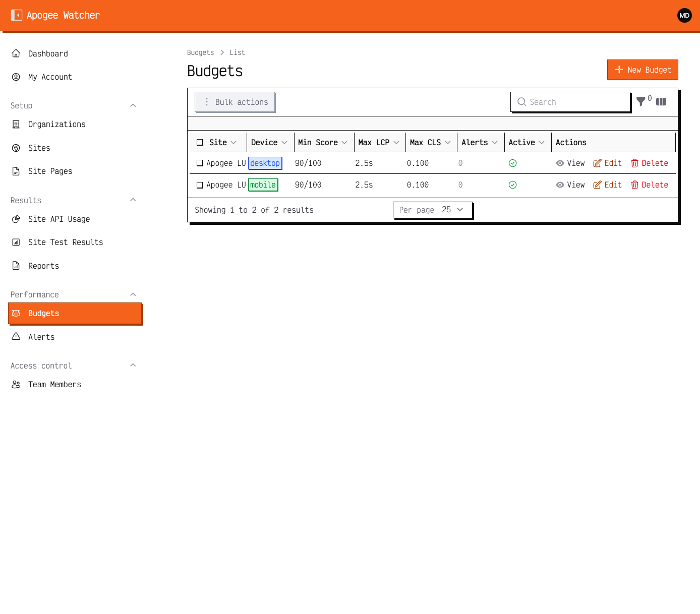Sort table by Min Score column

point(323,142)
